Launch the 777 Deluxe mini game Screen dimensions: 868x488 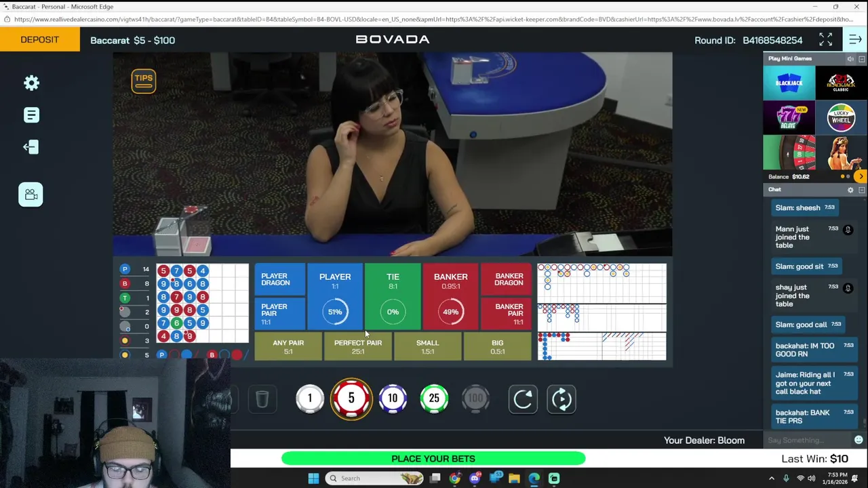789,118
